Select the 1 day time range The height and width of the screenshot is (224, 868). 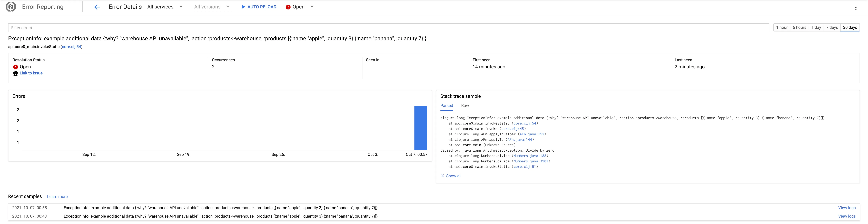[816, 28]
